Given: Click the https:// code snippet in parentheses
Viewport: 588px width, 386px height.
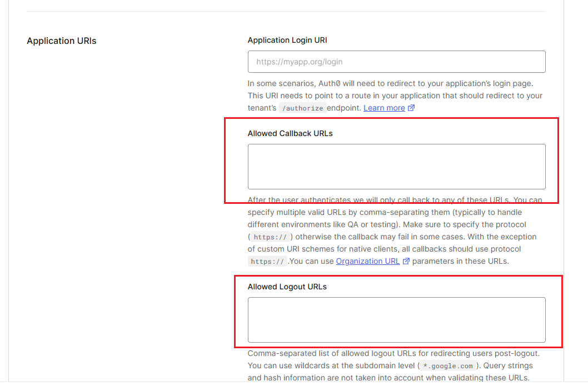Looking at the screenshot, I should click(x=269, y=237).
